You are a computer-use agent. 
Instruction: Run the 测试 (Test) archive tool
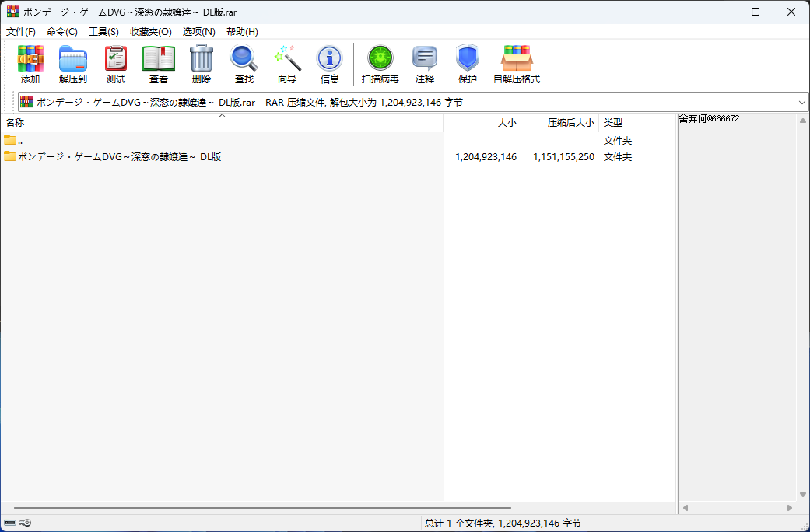(x=116, y=64)
